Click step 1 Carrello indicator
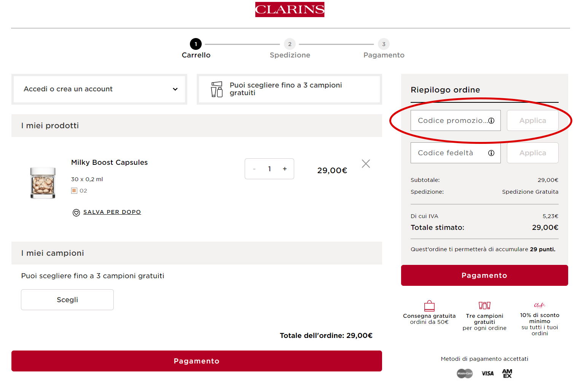The height and width of the screenshot is (392, 583). [x=196, y=44]
